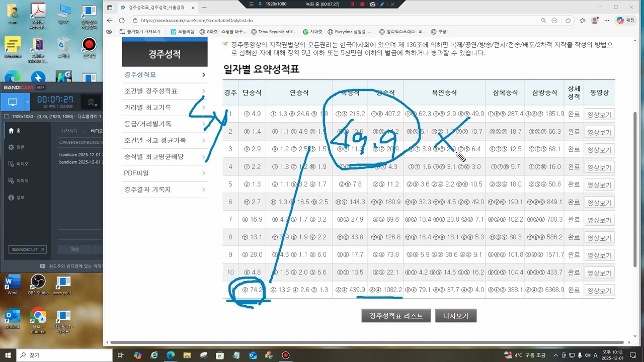644x362 pixels.
Task: Refresh the current browser page
Action: click(x=122, y=20)
